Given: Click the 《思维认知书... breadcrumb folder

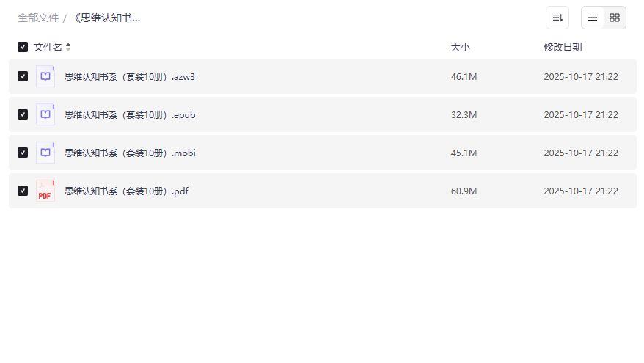Looking at the screenshot, I should pyautogui.click(x=106, y=18).
